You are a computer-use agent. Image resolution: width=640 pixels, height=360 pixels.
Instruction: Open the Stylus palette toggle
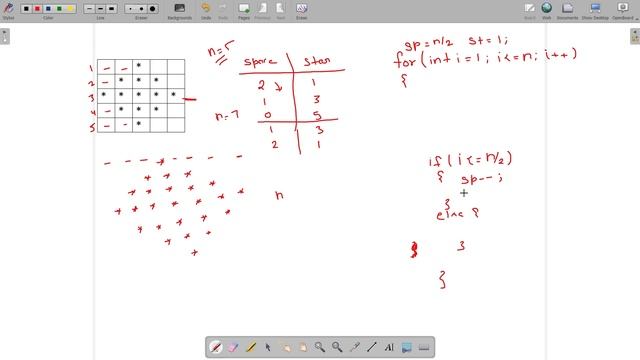click(x=8, y=10)
